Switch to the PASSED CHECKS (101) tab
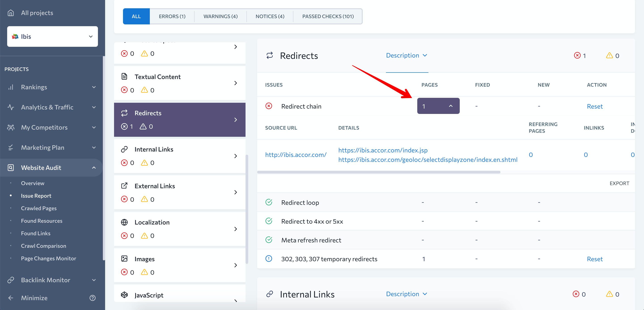Image resolution: width=644 pixels, height=310 pixels. (328, 16)
